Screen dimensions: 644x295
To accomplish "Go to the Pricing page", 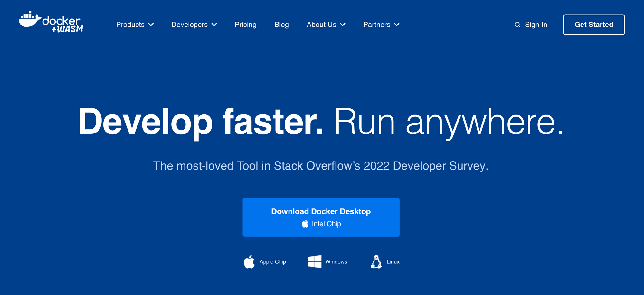I will (x=245, y=25).
